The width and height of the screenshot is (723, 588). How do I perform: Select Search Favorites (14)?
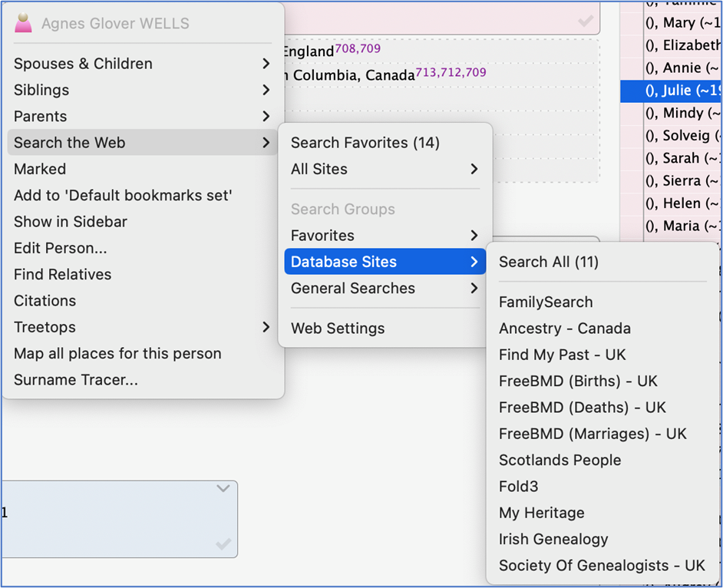coord(365,143)
